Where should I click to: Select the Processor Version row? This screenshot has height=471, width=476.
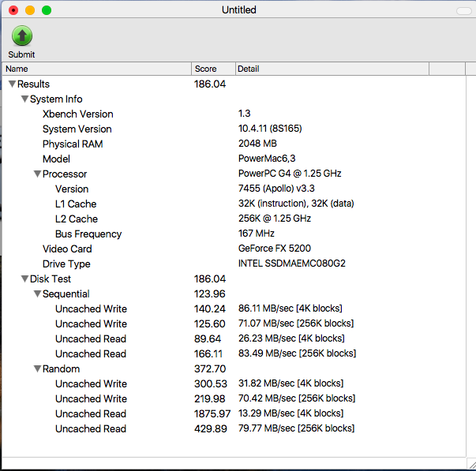tap(234, 189)
